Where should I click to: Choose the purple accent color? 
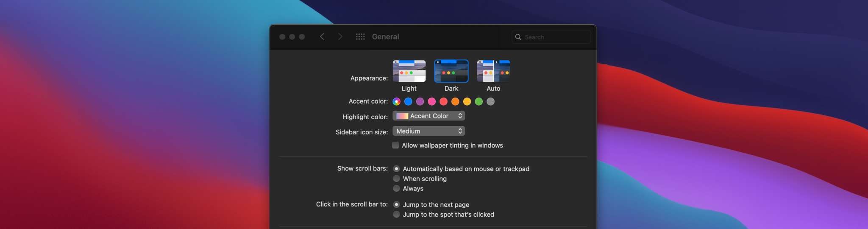pos(420,101)
